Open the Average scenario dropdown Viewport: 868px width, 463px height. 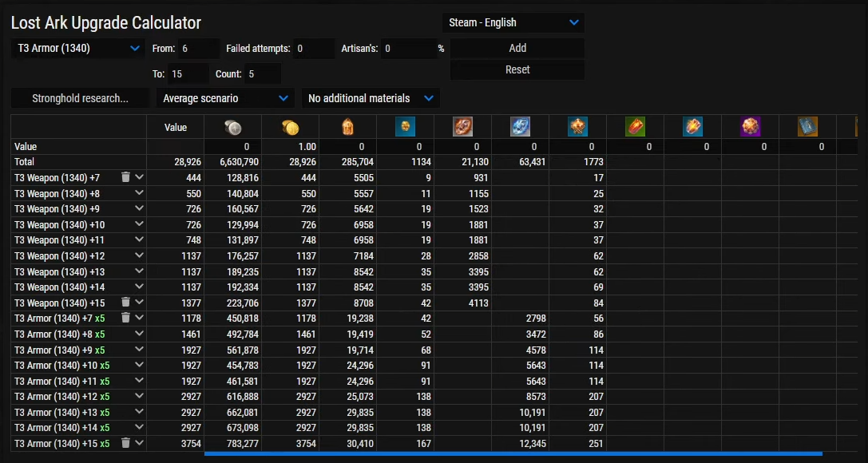pyautogui.click(x=224, y=98)
